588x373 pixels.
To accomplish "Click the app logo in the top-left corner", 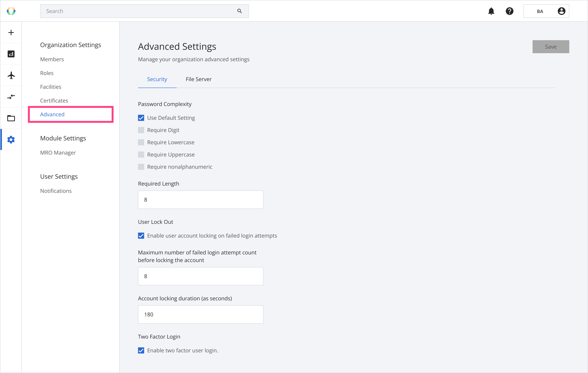I will pos(11,11).
